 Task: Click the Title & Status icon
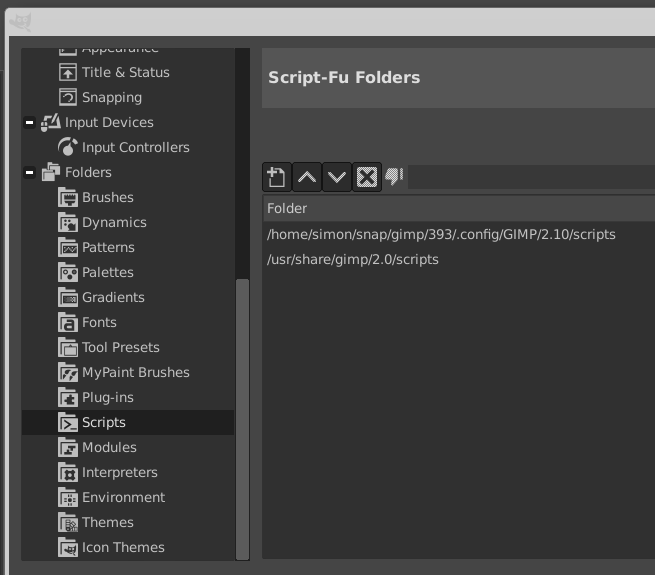pyautogui.click(x=68, y=72)
